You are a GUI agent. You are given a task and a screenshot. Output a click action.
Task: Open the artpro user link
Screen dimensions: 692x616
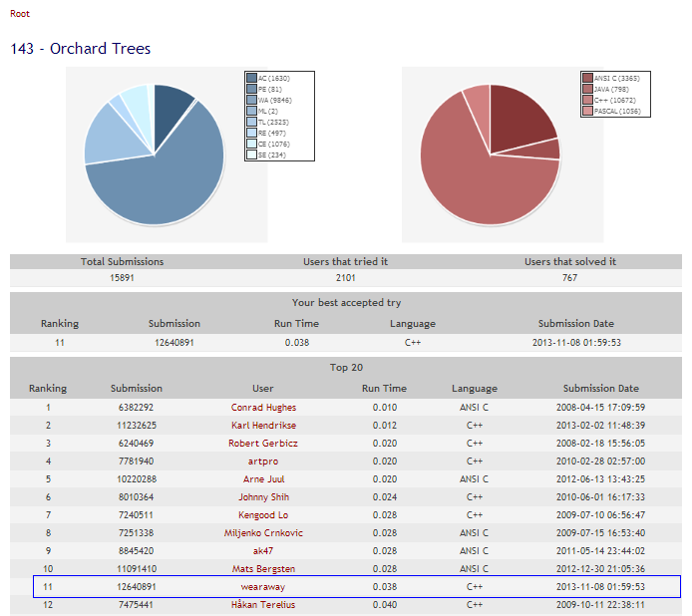(x=262, y=461)
